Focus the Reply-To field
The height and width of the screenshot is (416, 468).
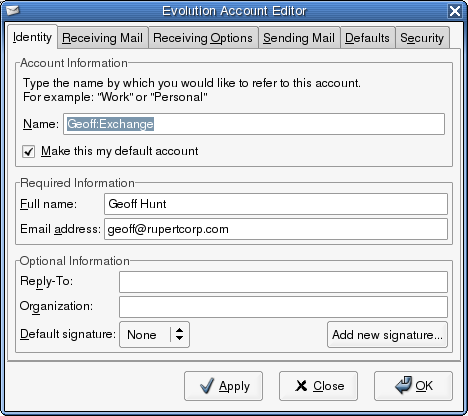click(283, 282)
